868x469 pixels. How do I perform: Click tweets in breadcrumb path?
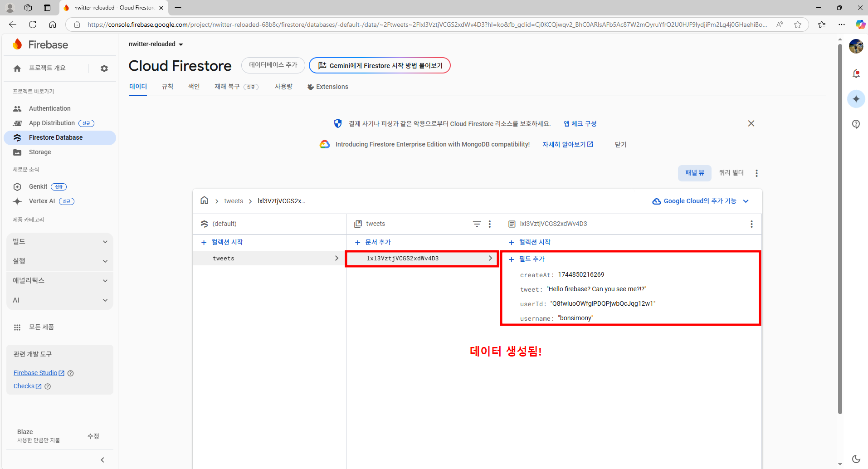pos(234,201)
